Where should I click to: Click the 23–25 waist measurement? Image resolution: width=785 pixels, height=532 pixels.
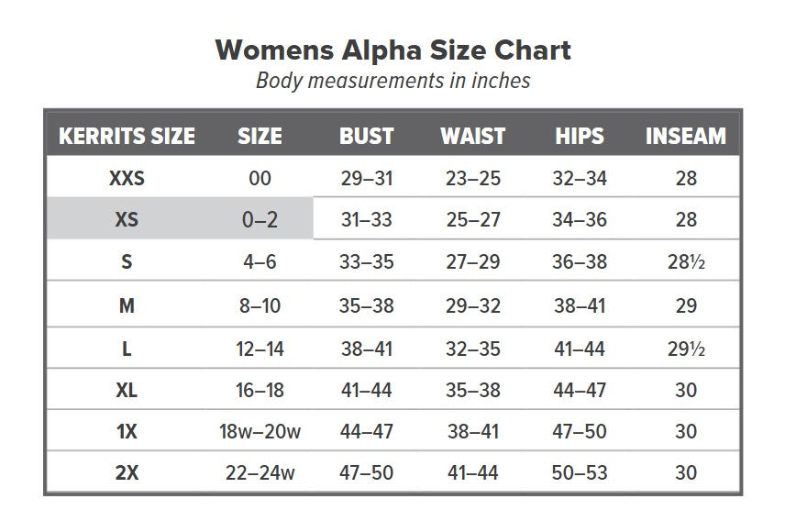(x=472, y=178)
